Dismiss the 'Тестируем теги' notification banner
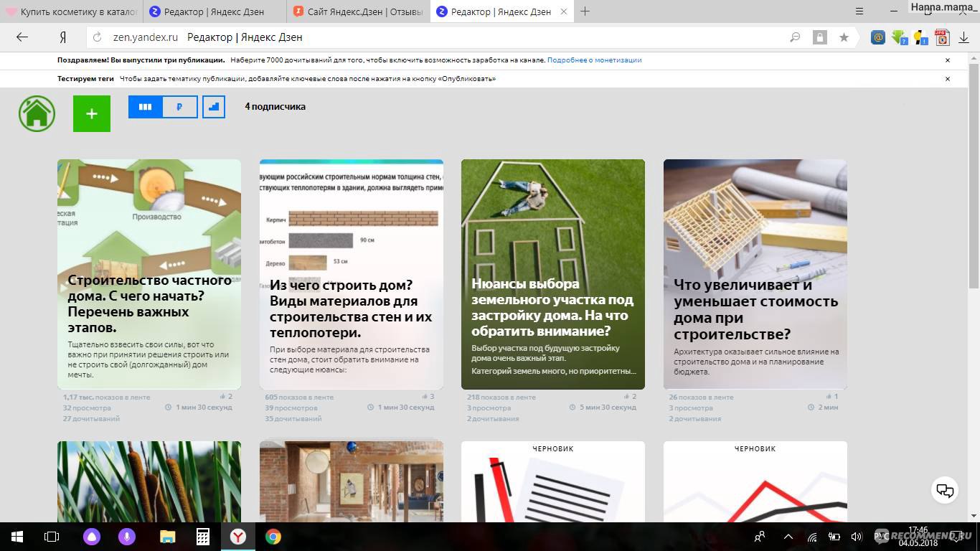This screenshot has height=551, width=980. pyautogui.click(x=947, y=79)
